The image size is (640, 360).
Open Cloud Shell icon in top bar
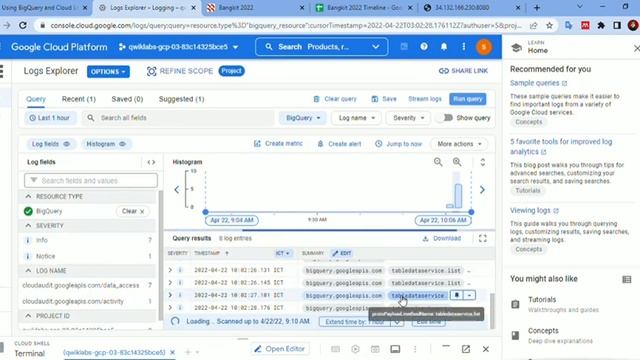point(404,47)
